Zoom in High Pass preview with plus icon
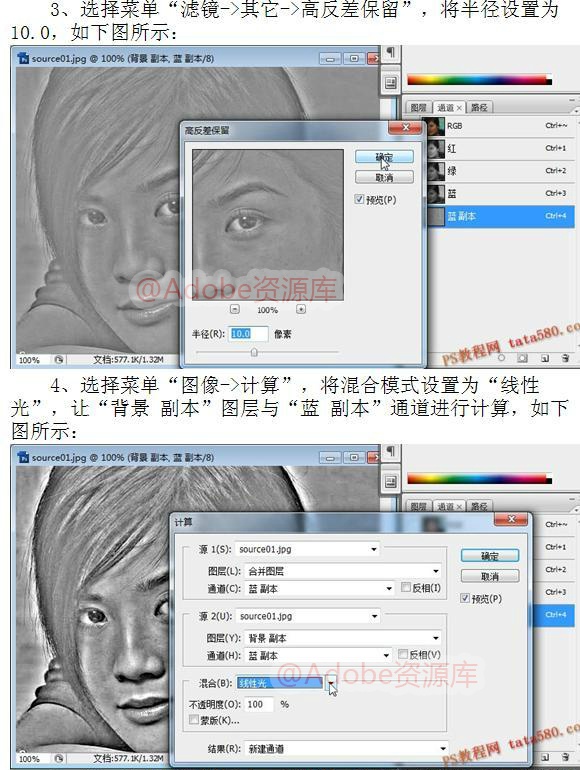This screenshot has height=770, width=580. (301, 309)
